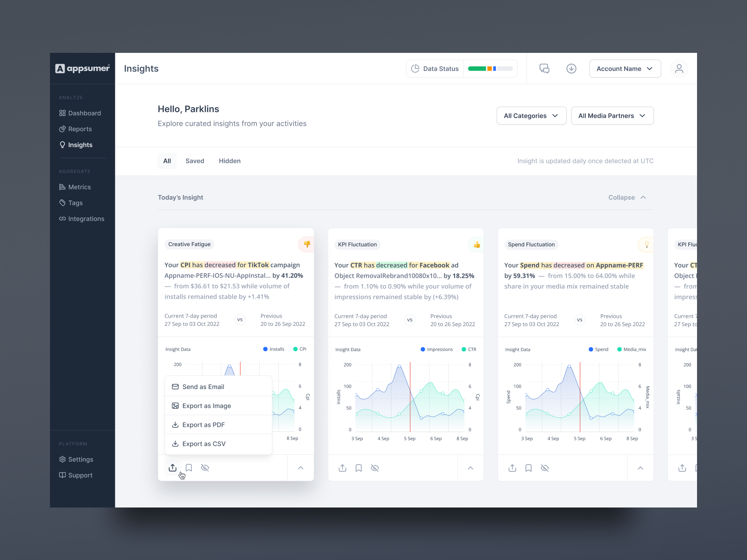Collapse the Facebook CTR card chevron

coord(471,468)
